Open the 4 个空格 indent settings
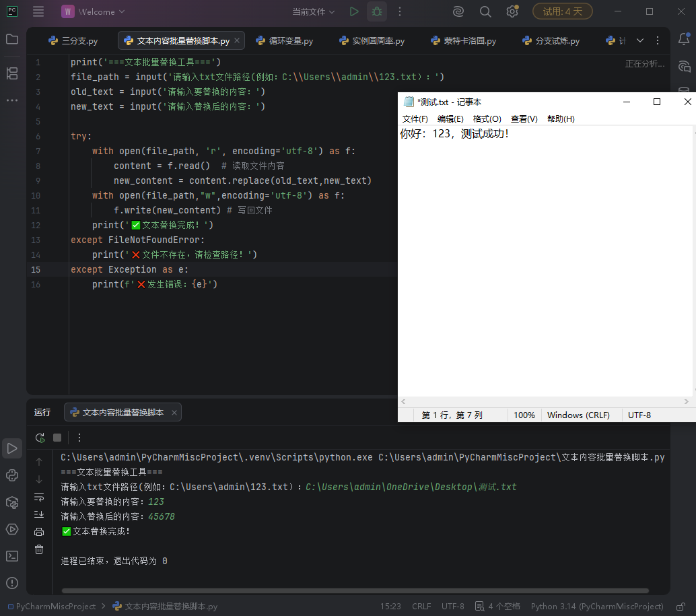 coord(497,606)
